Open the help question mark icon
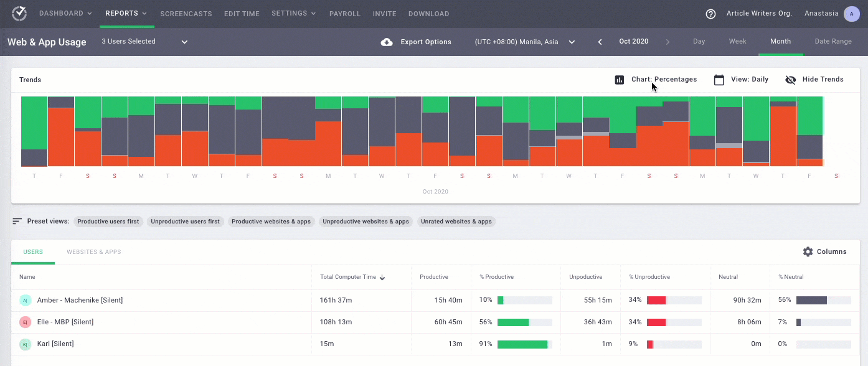 tap(710, 14)
